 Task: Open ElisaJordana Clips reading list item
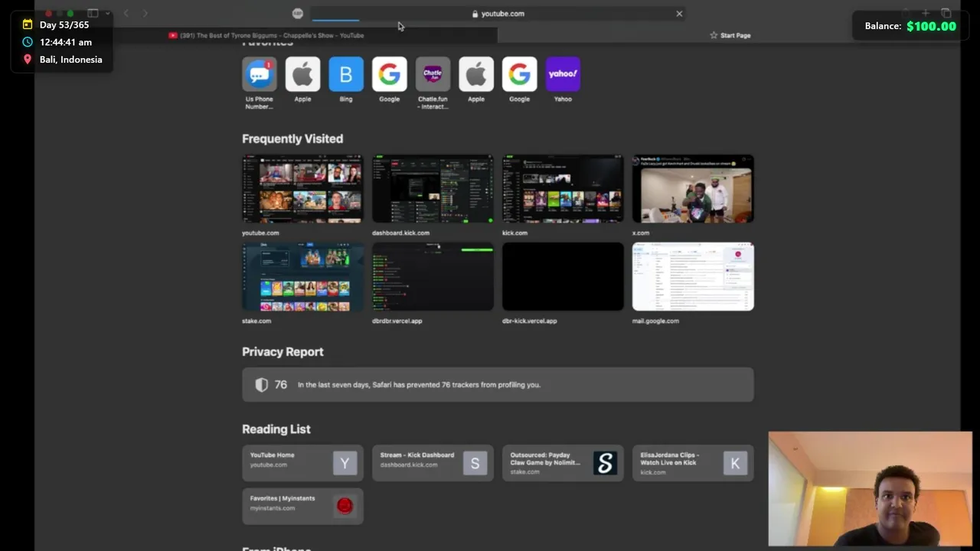coord(693,463)
